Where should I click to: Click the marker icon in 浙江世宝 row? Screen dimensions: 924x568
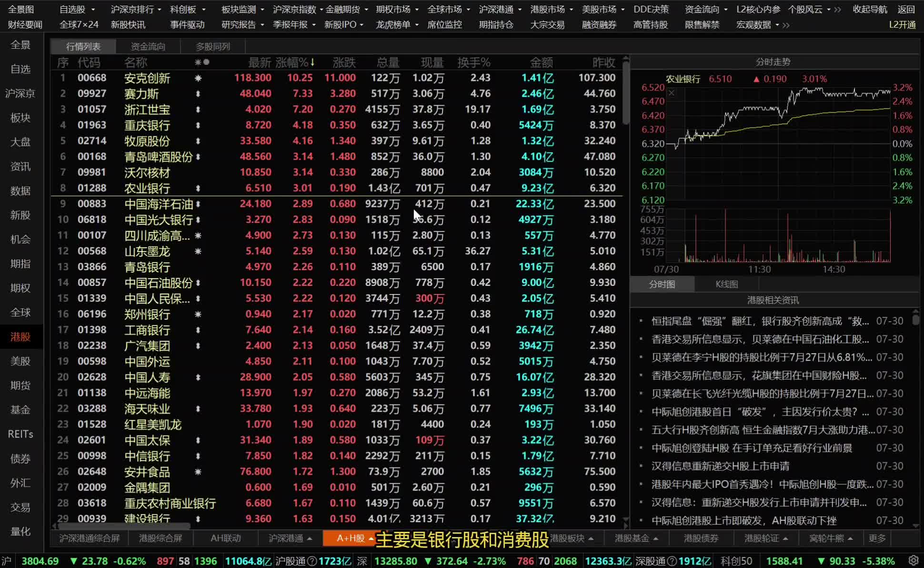click(198, 109)
